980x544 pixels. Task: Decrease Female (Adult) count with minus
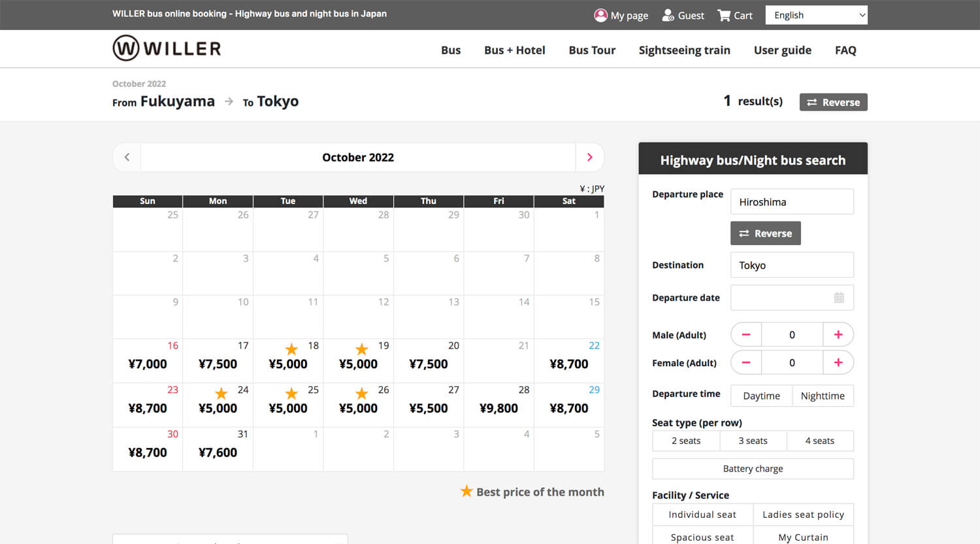(x=746, y=363)
